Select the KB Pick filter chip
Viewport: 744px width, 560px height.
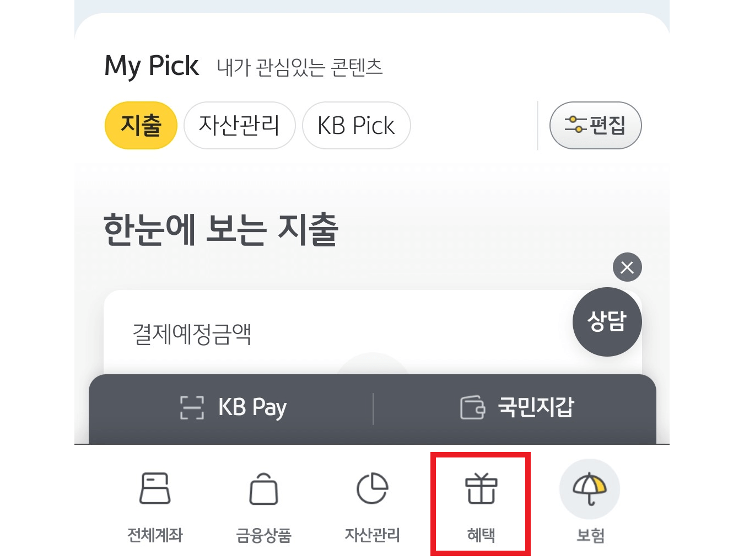coord(356,126)
